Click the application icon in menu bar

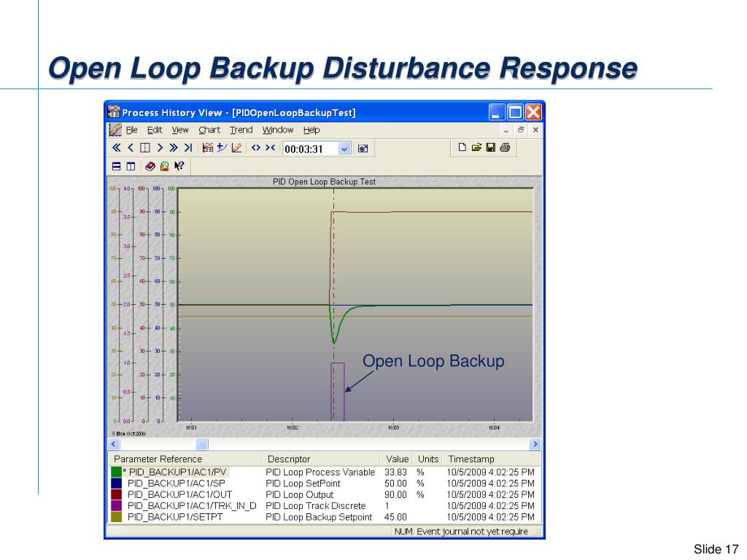115,130
